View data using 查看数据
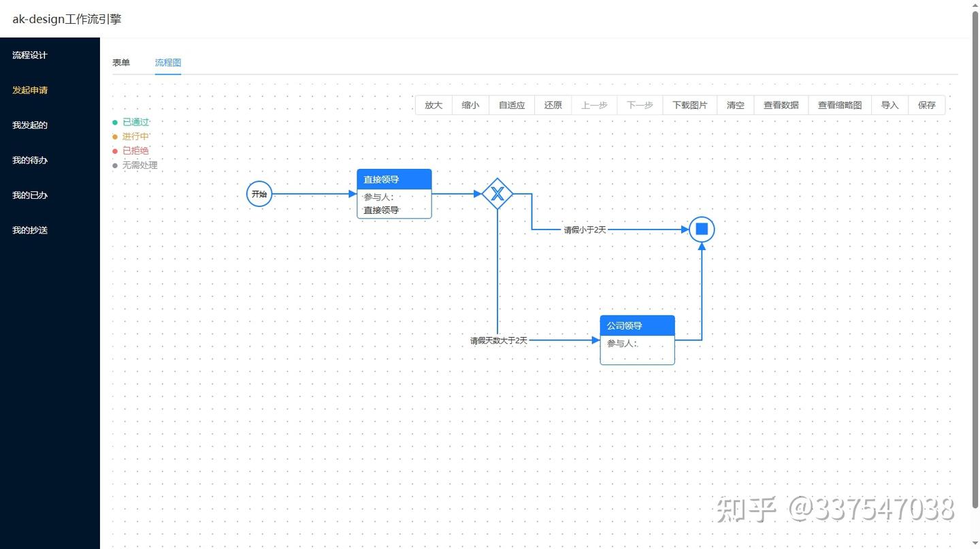The image size is (980, 549). pyautogui.click(x=781, y=105)
